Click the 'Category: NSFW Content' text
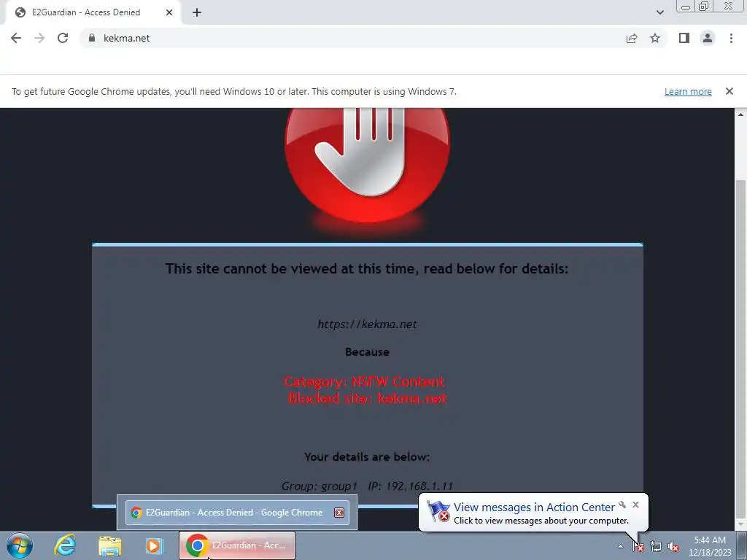Image resolution: width=747 pixels, height=560 pixels. [365, 381]
